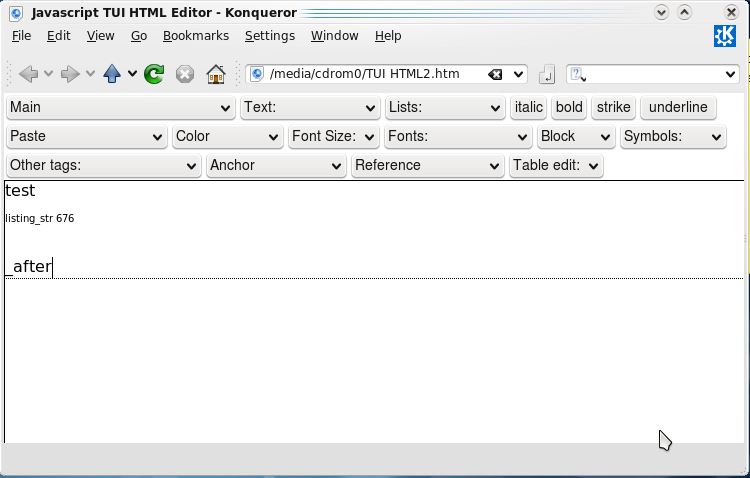Click the search provider icon in the search box
750x478 pixels.
pyautogui.click(x=577, y=74)
